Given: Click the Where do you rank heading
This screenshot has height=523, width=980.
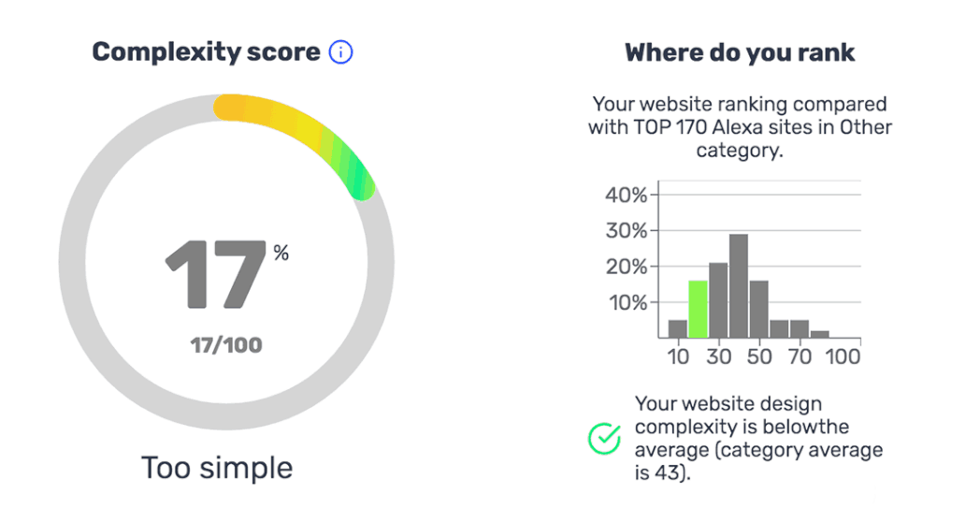Looking at the screenshot, I should point(740,52).
